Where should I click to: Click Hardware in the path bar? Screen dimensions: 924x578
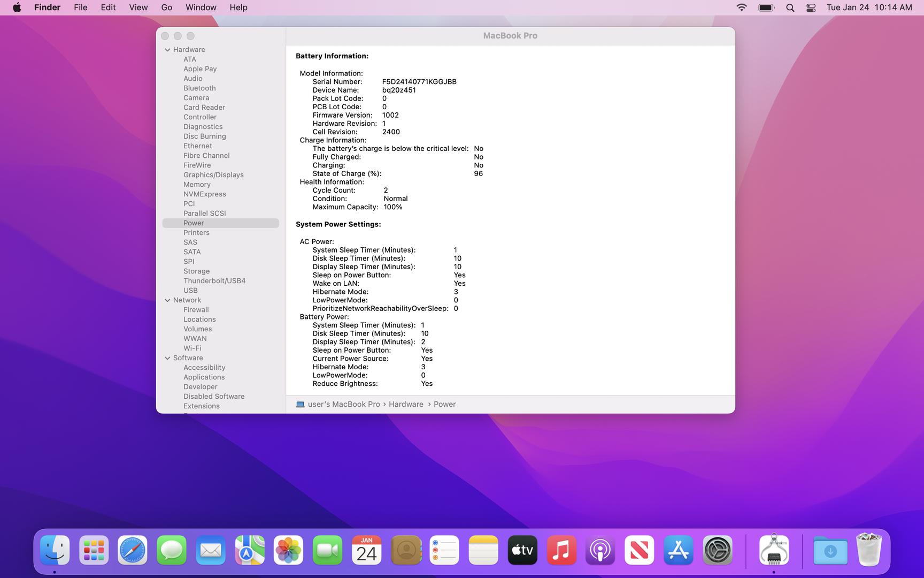coord(406,404)
